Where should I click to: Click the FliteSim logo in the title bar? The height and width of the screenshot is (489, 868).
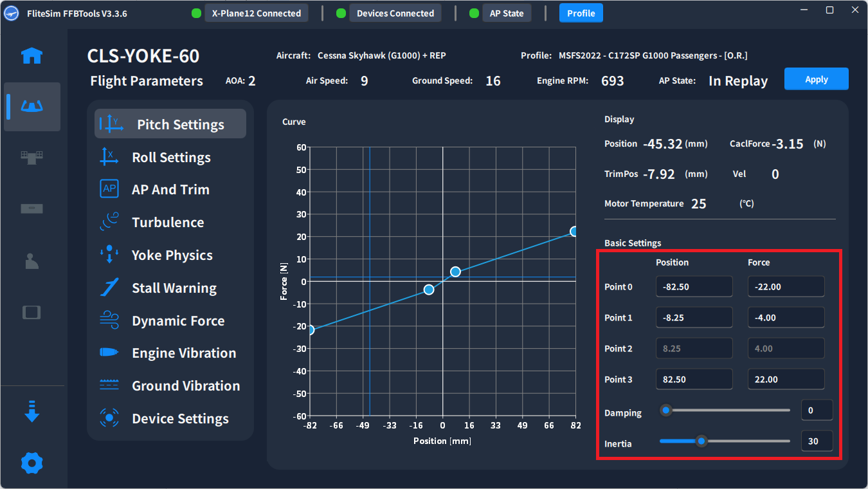point(12,14)
